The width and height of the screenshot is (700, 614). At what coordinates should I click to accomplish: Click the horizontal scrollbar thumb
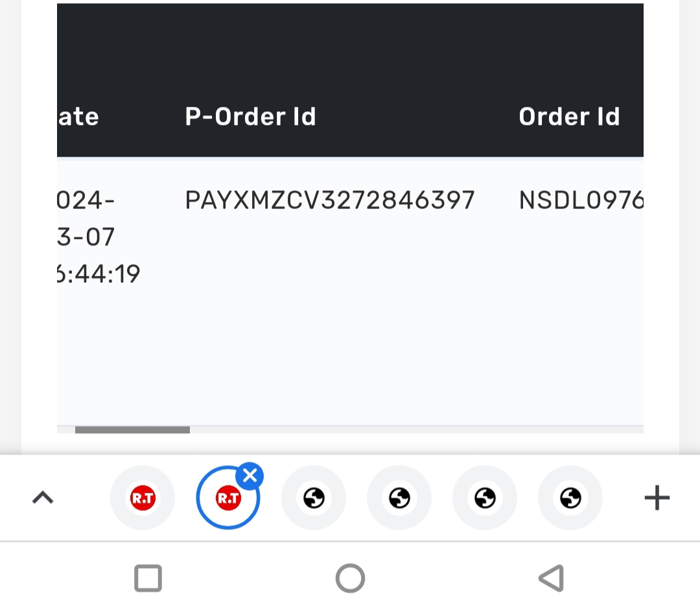132,429
